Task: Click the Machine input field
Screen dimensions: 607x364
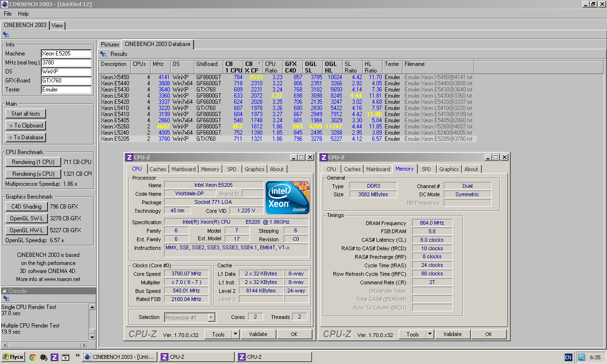Action: 66,54
